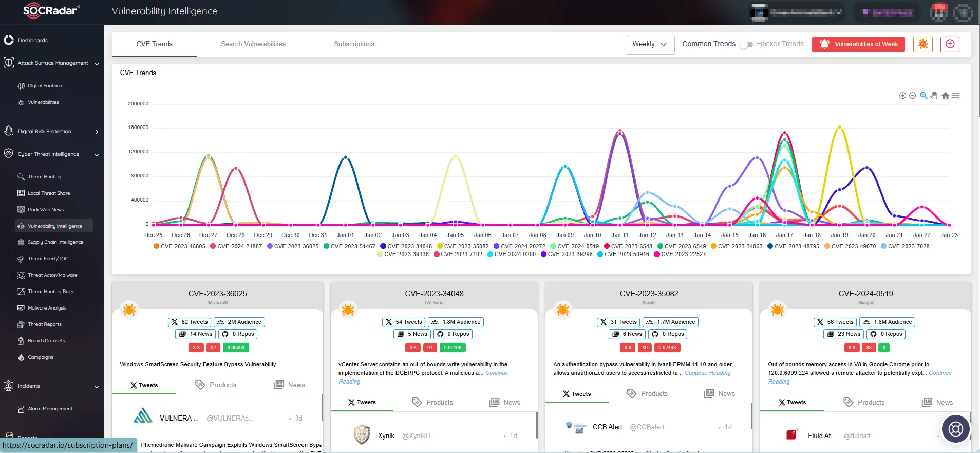980x453 pixels.
Task: Open Threat Actor/Malware
Action: point(52,275)
